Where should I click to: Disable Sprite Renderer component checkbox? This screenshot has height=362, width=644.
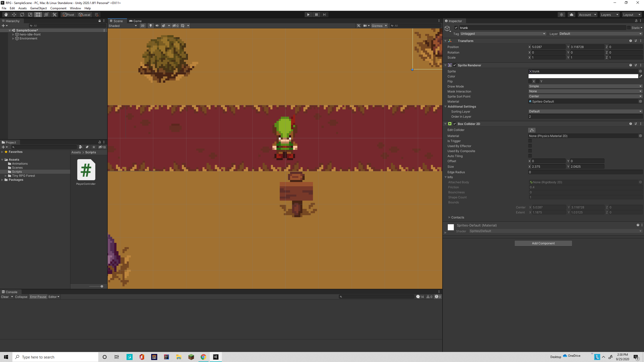coord(455,65)
